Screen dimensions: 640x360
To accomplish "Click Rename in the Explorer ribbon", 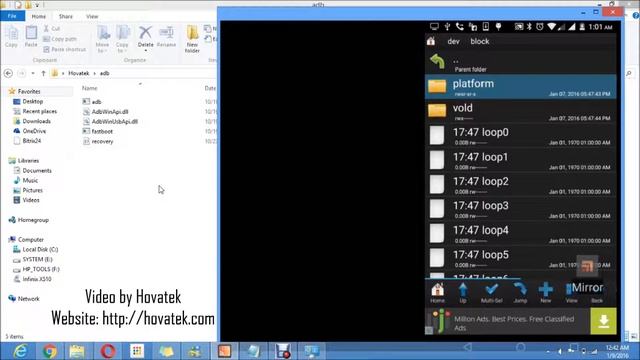I will 166,37.
